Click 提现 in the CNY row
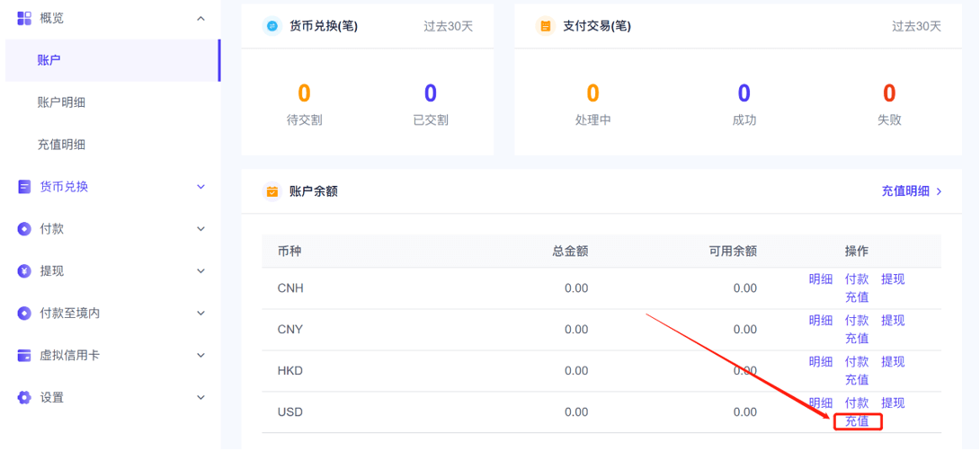980x451 pixels. coord(893,321)
